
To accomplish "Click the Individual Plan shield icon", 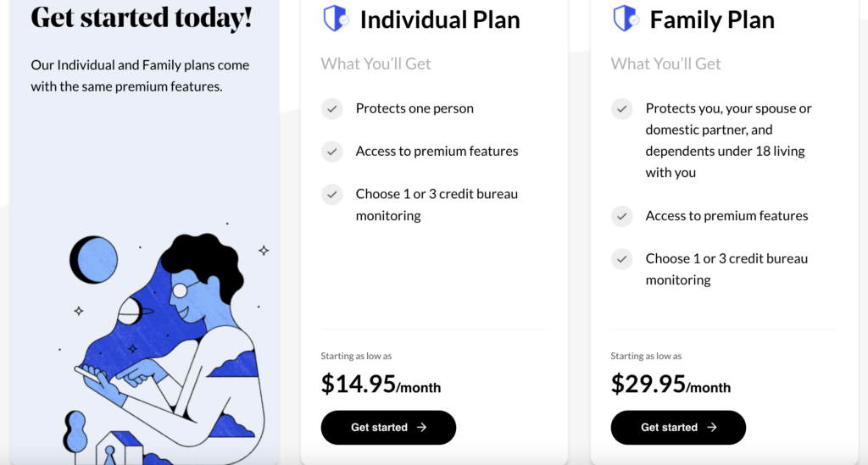I will 336,19.
